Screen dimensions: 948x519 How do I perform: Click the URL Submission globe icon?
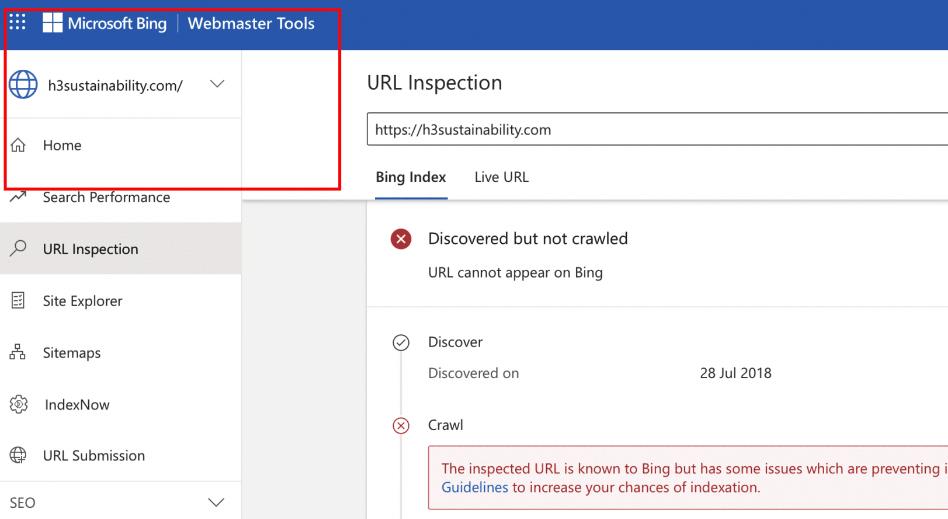(18, 455)
